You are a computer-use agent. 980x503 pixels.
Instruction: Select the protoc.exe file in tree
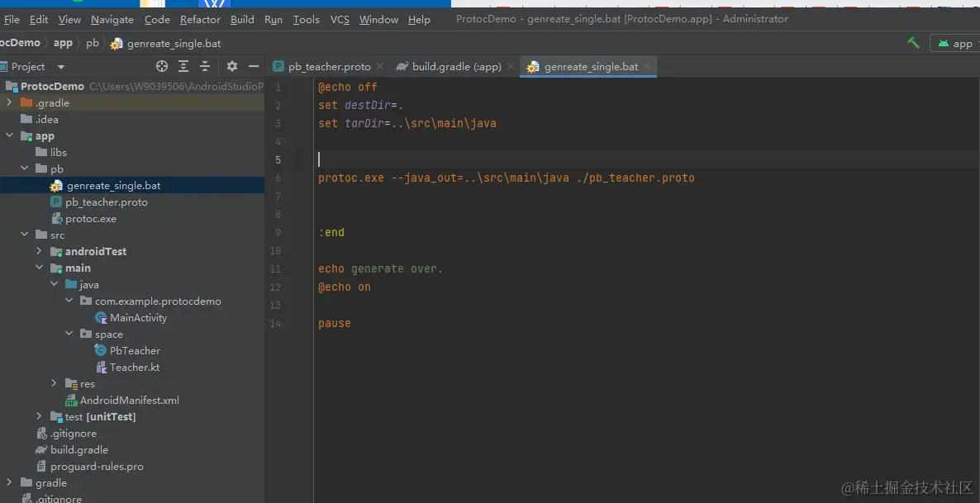(90, 219)
